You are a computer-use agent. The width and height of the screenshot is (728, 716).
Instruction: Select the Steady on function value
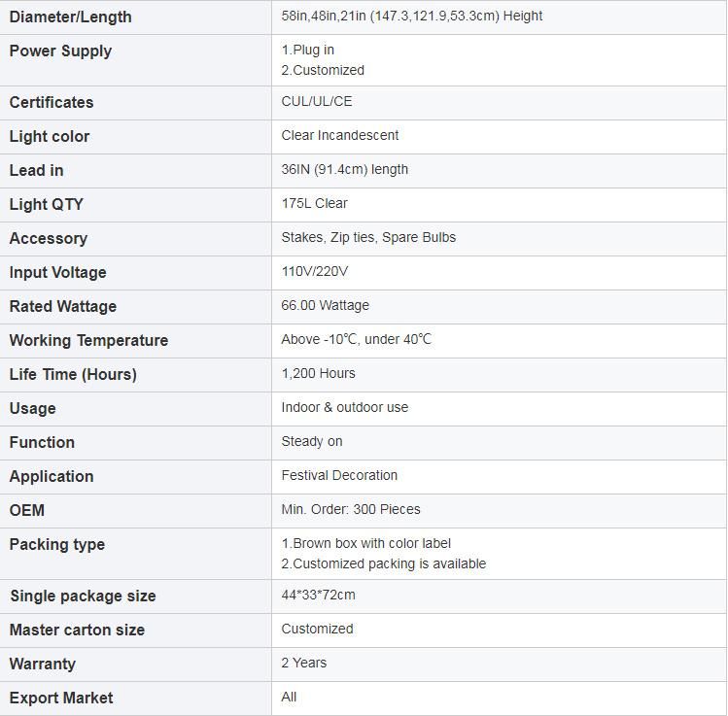[x=312, y=441]
